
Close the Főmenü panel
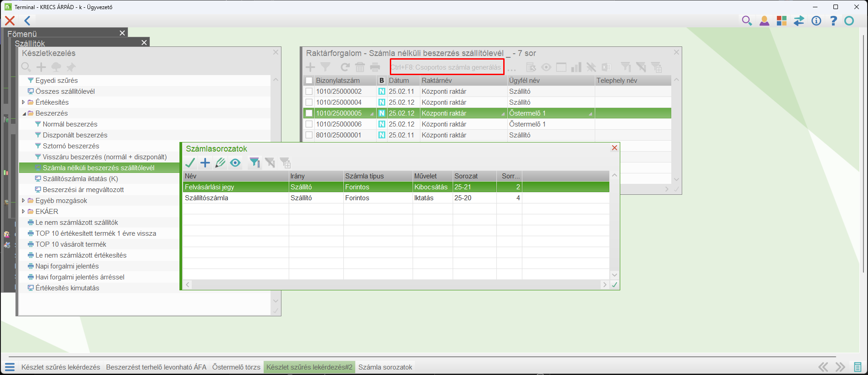pos(122,33)
